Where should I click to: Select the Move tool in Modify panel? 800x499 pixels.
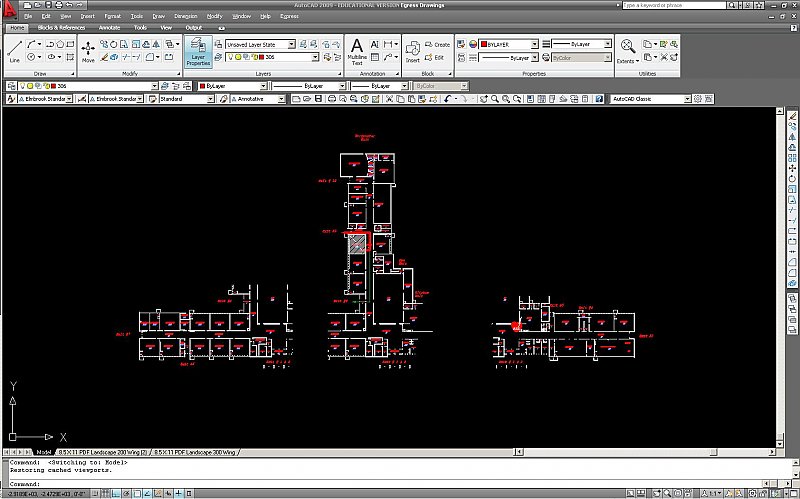click(88, 51)
